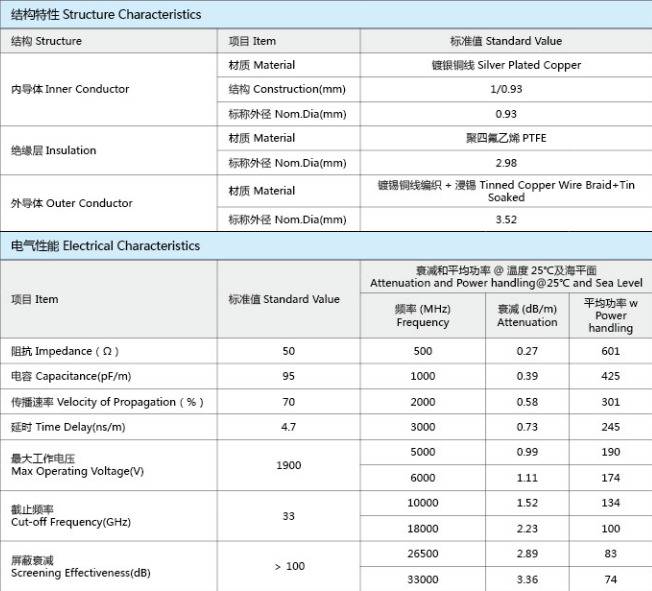Select the Inner Conductor row label
The image size is (652, 591).
tap(70, 89)
